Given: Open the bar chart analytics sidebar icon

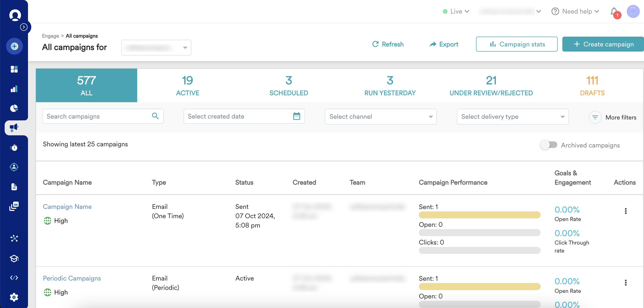Looking at the screenshot, I should (14, 89).
